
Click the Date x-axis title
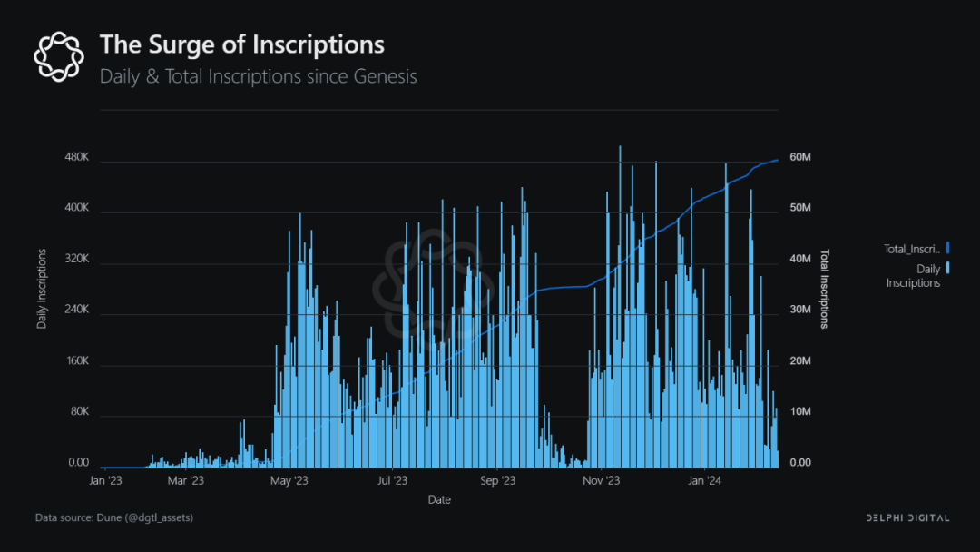pyautogui.click(x=439, y=499)
